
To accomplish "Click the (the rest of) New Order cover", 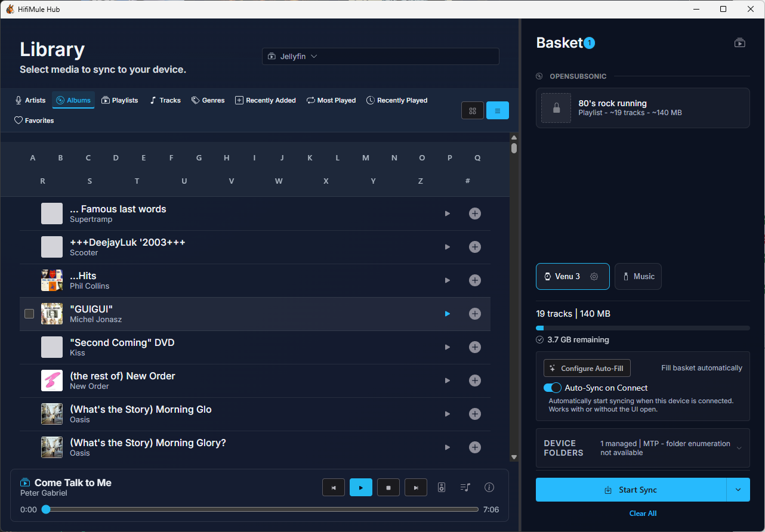I will tap(52, 381).
